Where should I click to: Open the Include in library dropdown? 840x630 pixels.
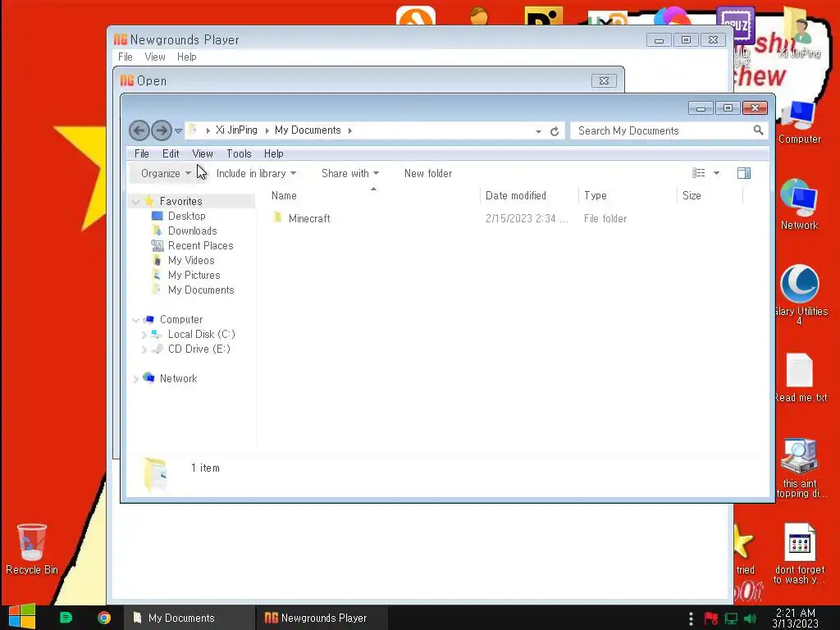point(256,174)
